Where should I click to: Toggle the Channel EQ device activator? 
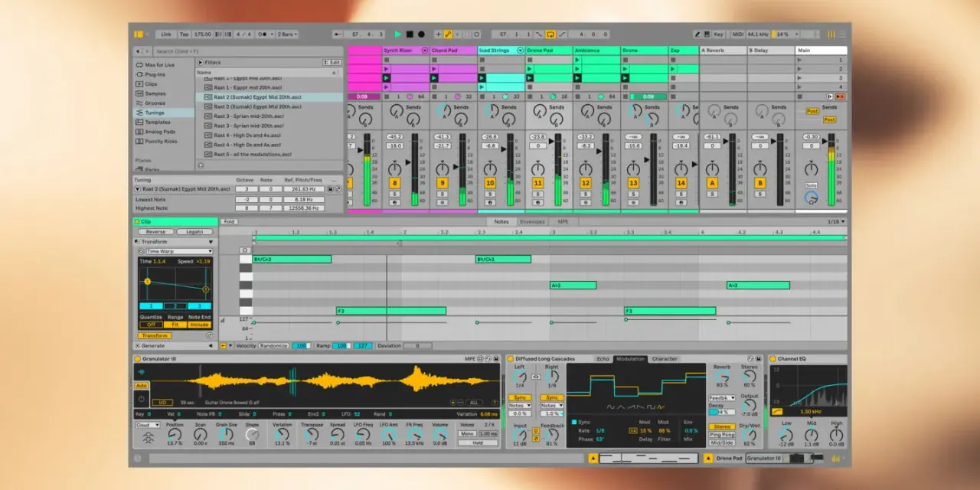click(x=773, y=358)
